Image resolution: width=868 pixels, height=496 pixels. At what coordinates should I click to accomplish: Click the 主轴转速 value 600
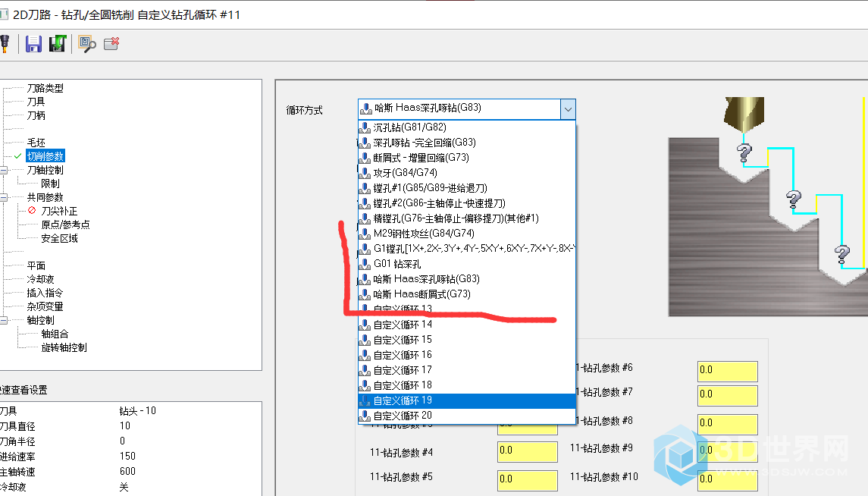click(x=127, y=472)
